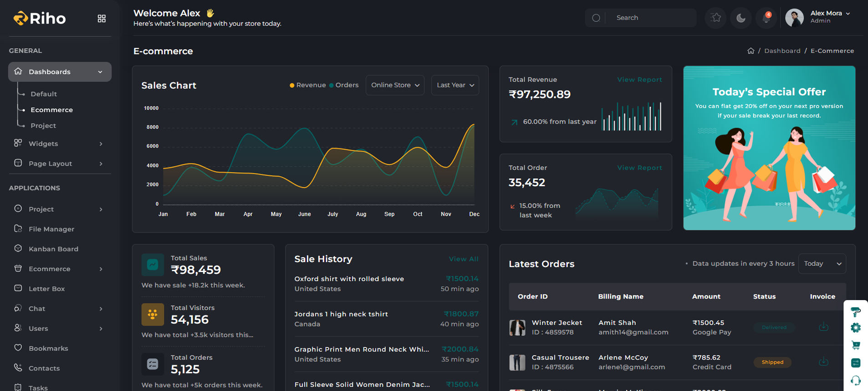Click the paint roller customizer icon
The image size is (868, 391).
pyautogui.click(x=855, y=312)
